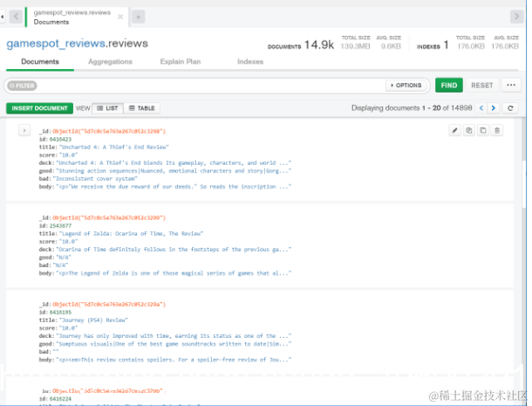This screenshot has height=406, width=532.
Task: Delete the Uncharted 4 document with the trash icon
Action: point(497,130)
